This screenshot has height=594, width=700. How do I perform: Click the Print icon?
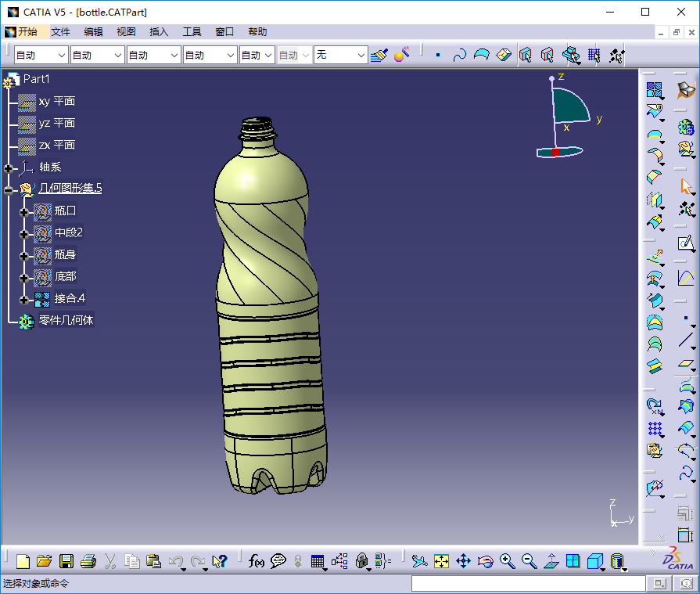point(88,561)
